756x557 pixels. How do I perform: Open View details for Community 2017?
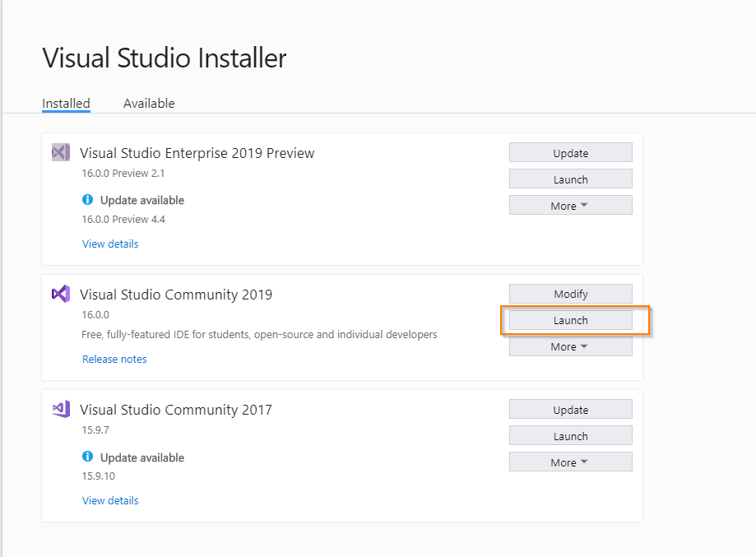pyautogui.click(x=110, y=500)
